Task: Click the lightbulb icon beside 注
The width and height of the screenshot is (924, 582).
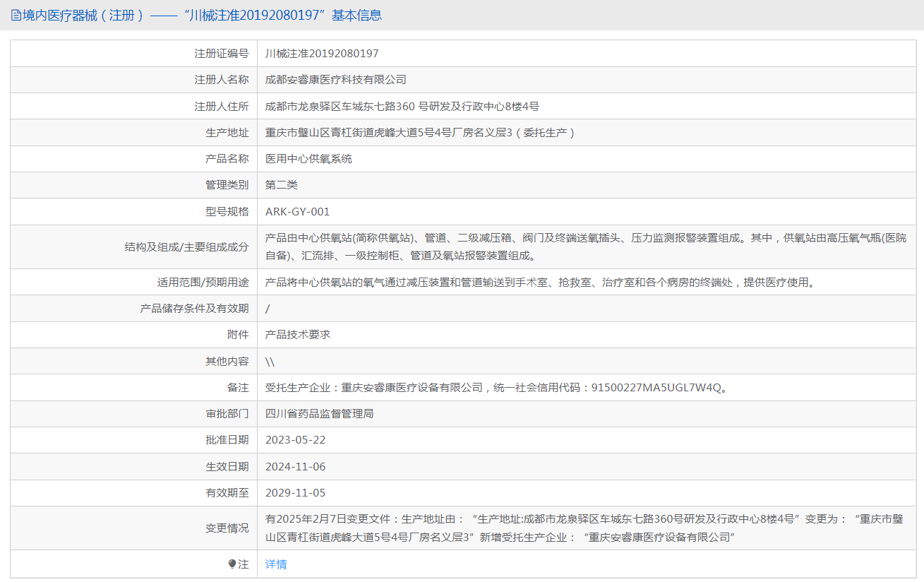Action: pyautogui.click(x=232, y=564)
